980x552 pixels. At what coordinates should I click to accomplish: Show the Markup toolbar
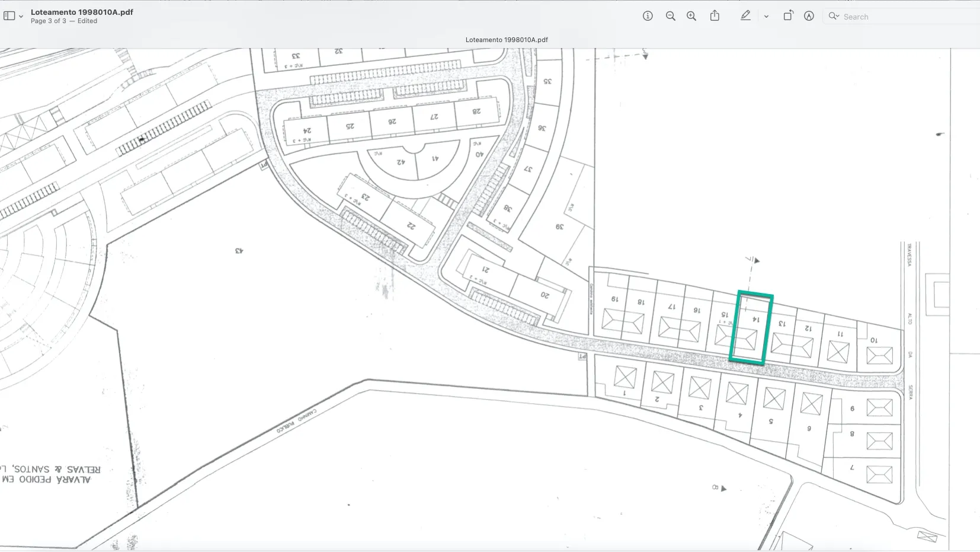[x=809, y=16]
